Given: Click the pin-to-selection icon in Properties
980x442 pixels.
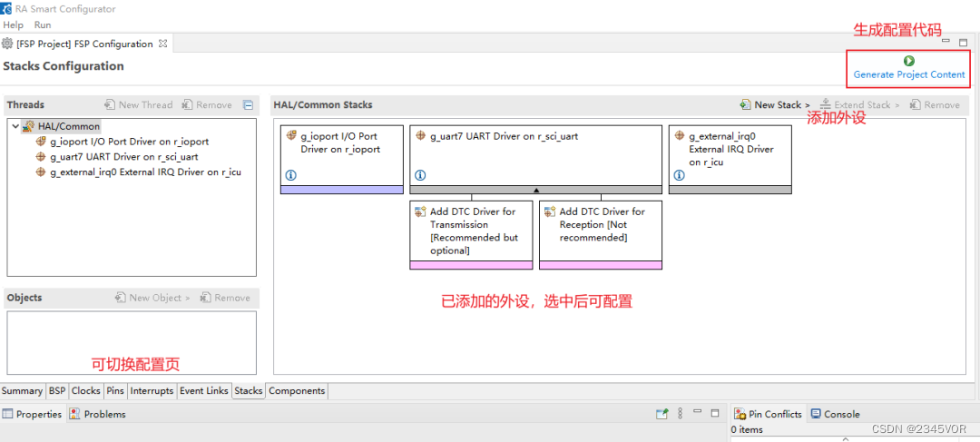Looking at the screenshot, I should pyautogui.click(x=661, y=413).
